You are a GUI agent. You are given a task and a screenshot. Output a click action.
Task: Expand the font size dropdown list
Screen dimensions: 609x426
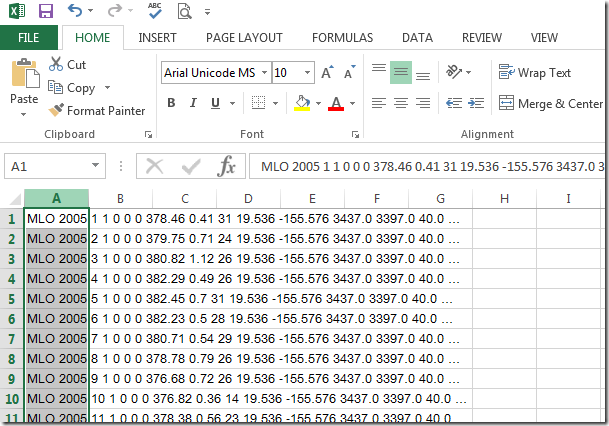point(309,73)
